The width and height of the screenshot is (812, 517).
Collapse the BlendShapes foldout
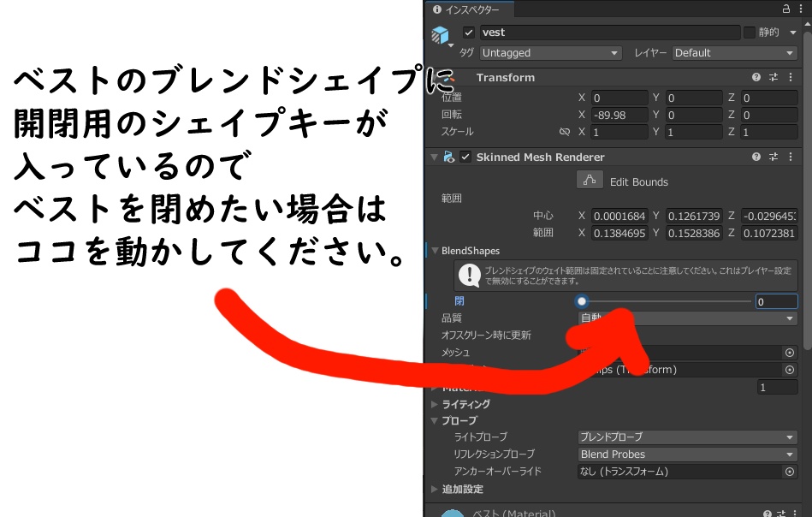pyautogui.click(x=435, y=251)
